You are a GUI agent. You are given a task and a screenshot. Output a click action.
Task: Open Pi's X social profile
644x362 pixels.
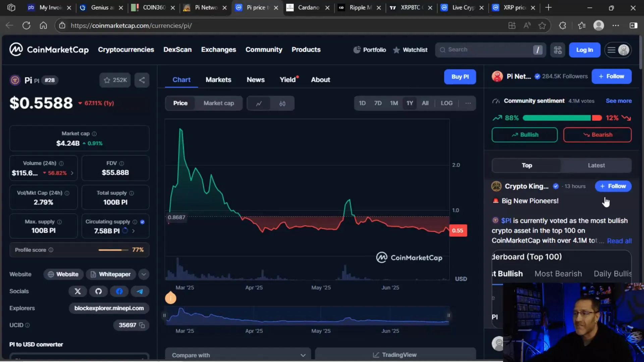pos(77,291)
